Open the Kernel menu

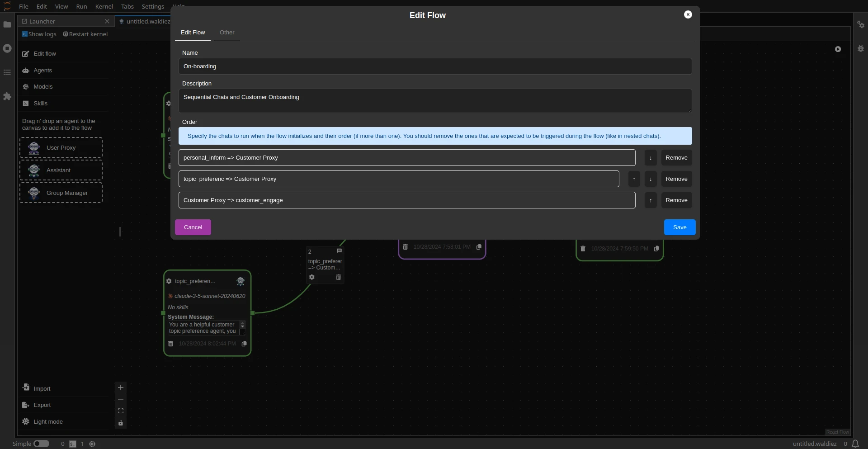[x=104, y=6]
